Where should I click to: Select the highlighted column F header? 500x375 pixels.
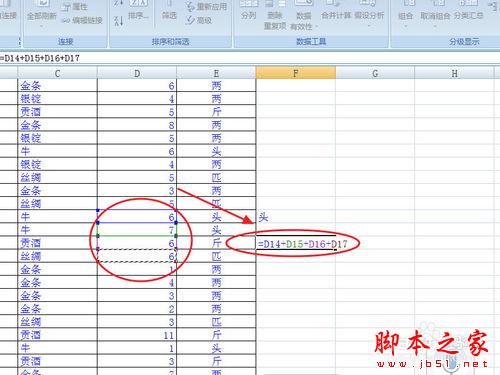[296, 73]
